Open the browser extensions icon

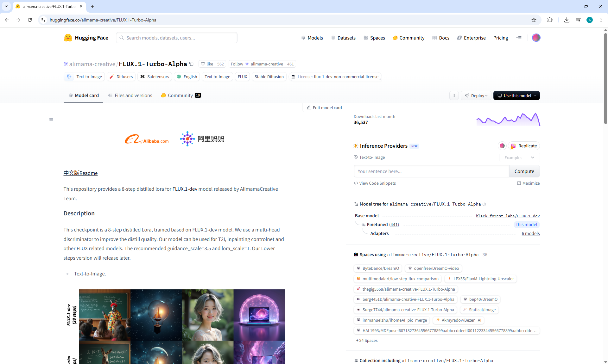point(550,20)
